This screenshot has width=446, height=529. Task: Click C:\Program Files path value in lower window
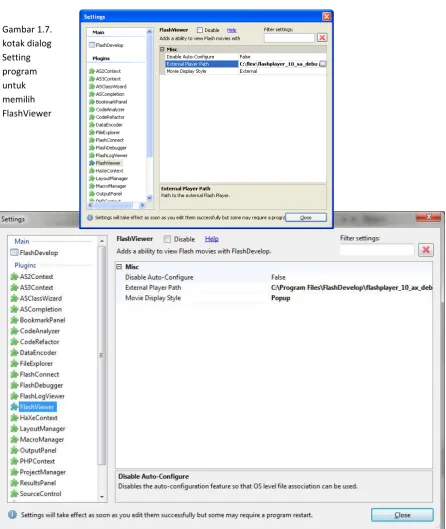[x=351, y=287]
